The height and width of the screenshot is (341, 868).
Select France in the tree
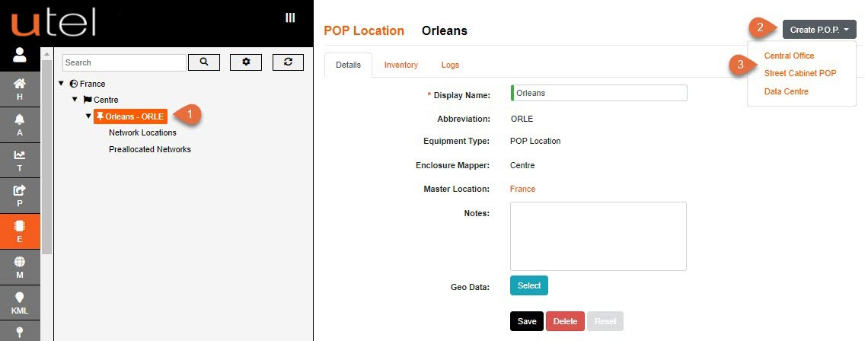pos(92,84)
